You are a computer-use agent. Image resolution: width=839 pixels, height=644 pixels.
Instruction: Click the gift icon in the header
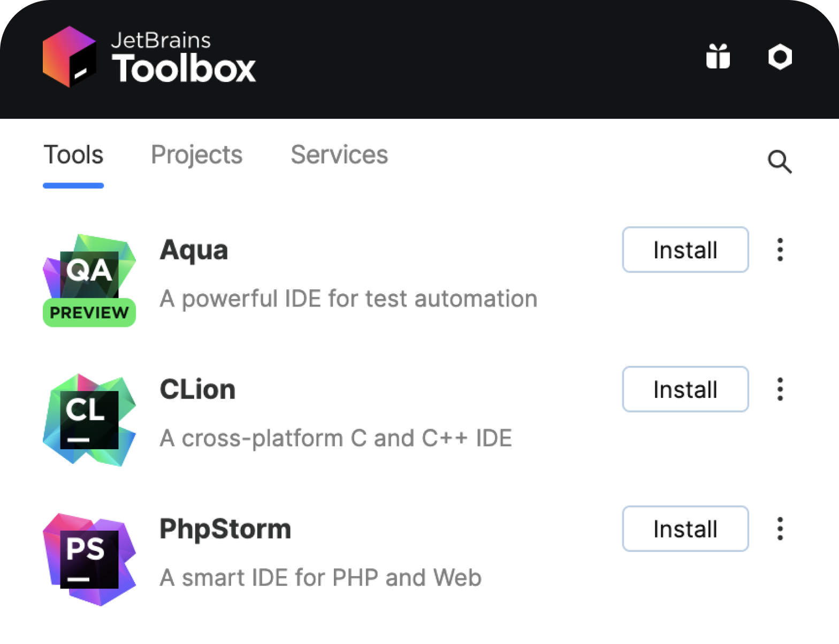718,56
